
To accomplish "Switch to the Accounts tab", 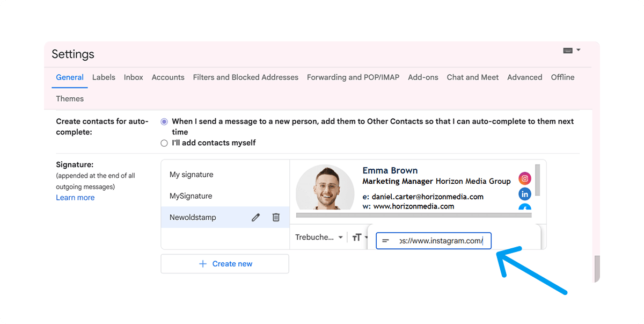I will point(168,77).
